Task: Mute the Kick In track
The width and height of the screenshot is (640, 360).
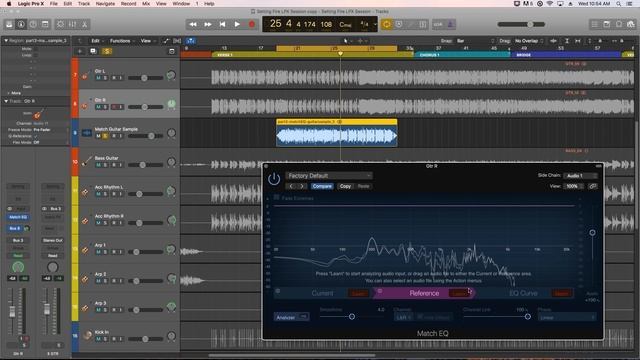Action: [98, 339]
